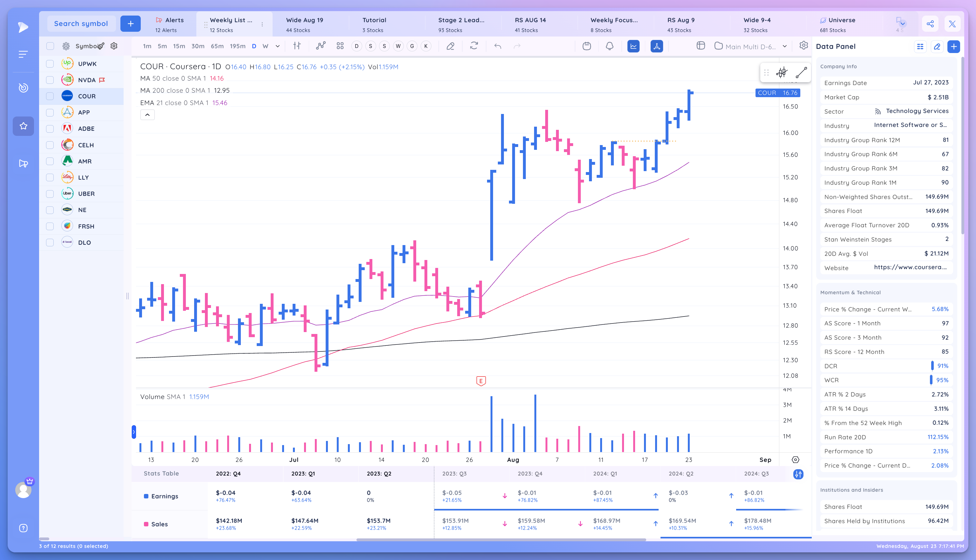Open Stats Table settings sliders icon
976x560 pixels.
pyautogui.click(x=798, y=474)
